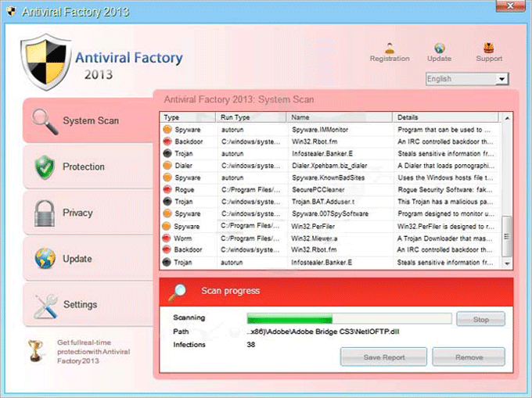Image resolution: width=532 pixels, height=398 pixels.
Task: Click the Registration person icon
Action: point(390,48)
